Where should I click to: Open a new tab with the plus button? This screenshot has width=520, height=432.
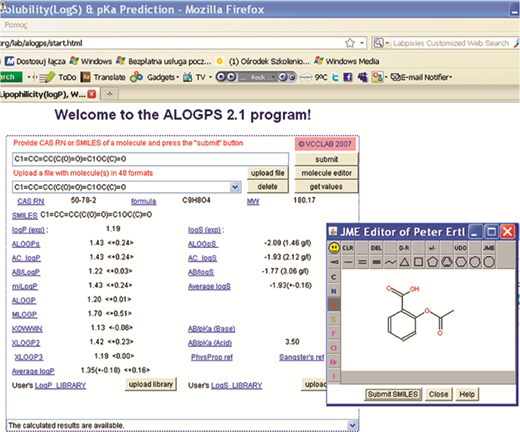110,94
